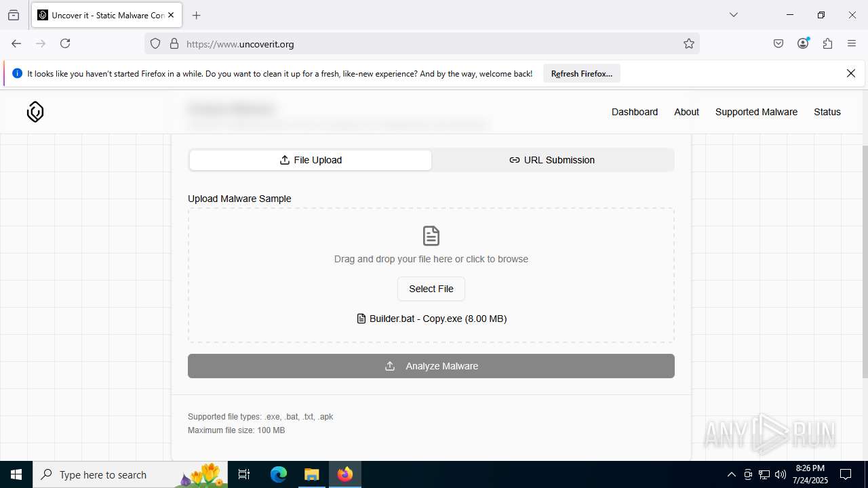Go to Supported Malware page
868x488 pixels.
point(756,112)
